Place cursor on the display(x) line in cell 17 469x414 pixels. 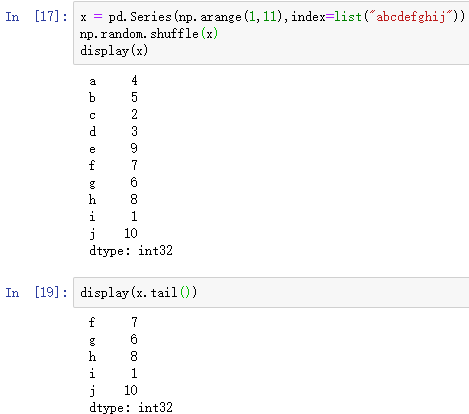114,51
